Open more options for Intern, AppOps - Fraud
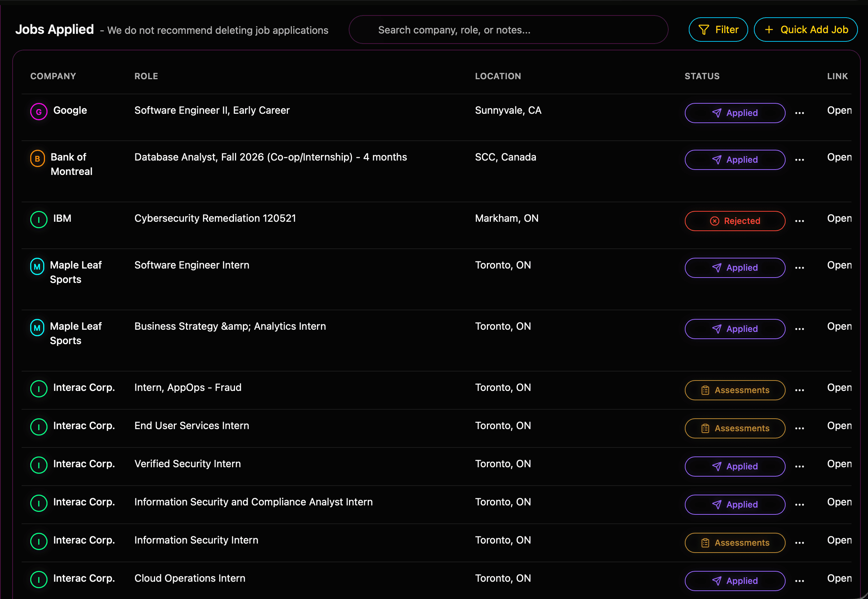Viewport: 868px width, 599px height. [799, 390]
